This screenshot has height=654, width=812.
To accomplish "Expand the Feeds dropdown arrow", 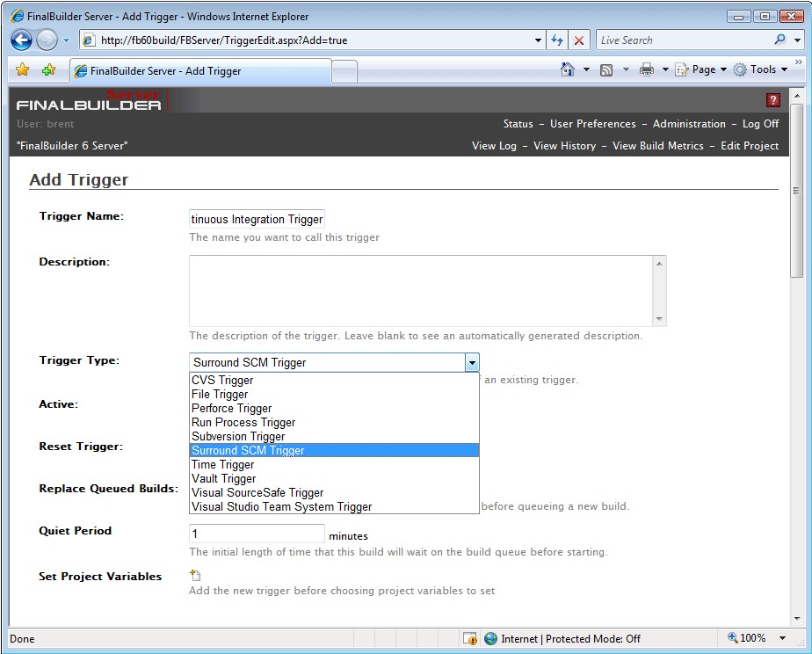I will pos(626,69).
